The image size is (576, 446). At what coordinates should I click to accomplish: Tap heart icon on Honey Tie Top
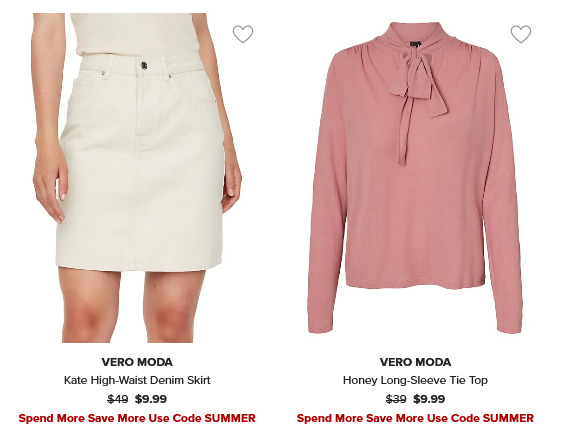[x=521, y=34]
